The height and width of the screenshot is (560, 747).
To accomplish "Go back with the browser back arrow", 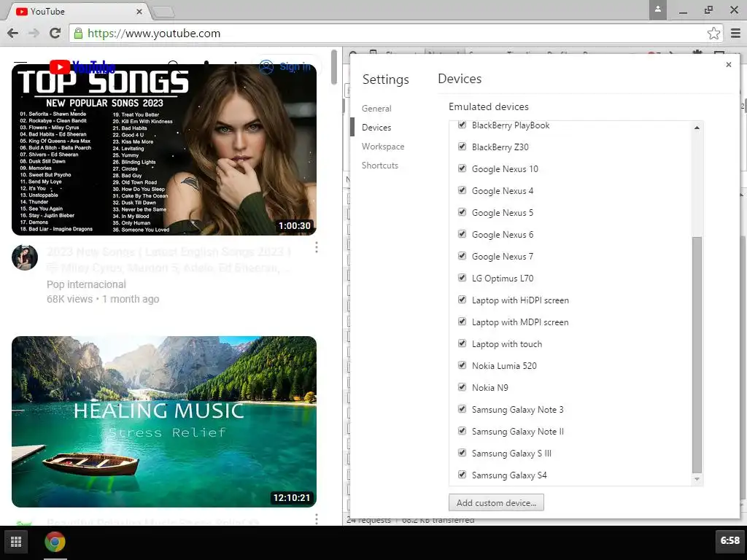I will point(13,33).
